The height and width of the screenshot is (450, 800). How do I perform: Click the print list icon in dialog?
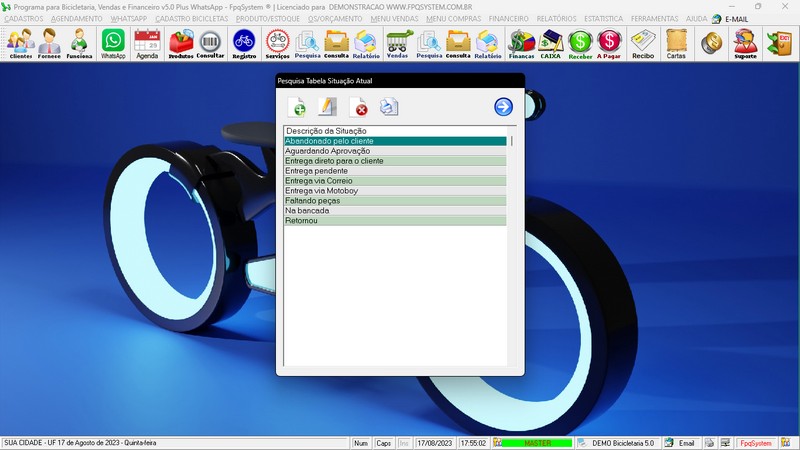pyautogui.click(x=389, y=107)
